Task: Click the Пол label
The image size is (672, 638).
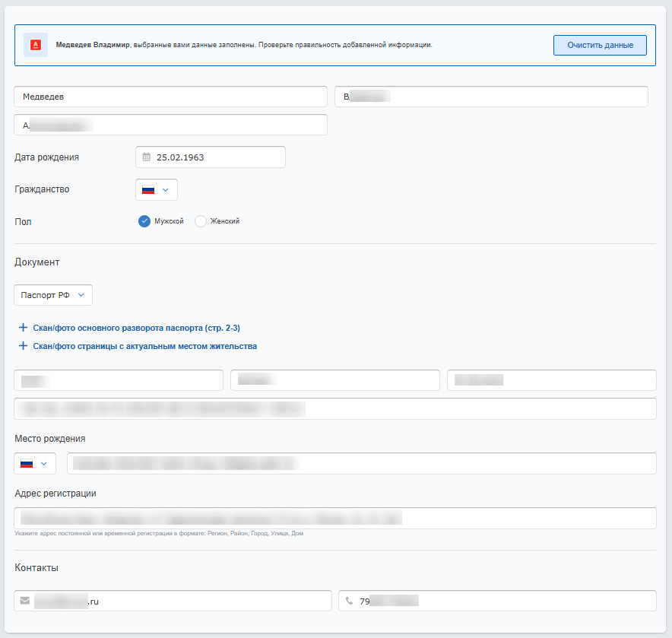Action: tap(23, 222)
